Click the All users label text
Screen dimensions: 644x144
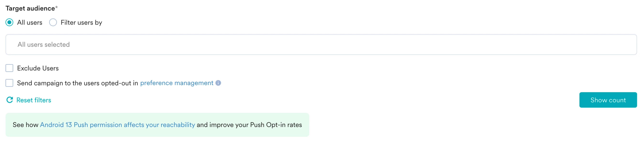(x=30, y=22)
